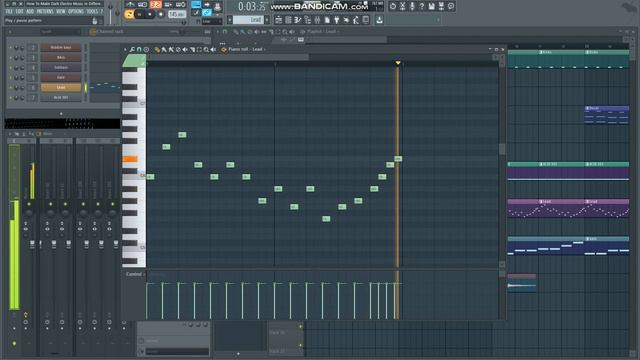Open the plugin picker plug icon
640x360 pixels.
[x=337, y=20]
